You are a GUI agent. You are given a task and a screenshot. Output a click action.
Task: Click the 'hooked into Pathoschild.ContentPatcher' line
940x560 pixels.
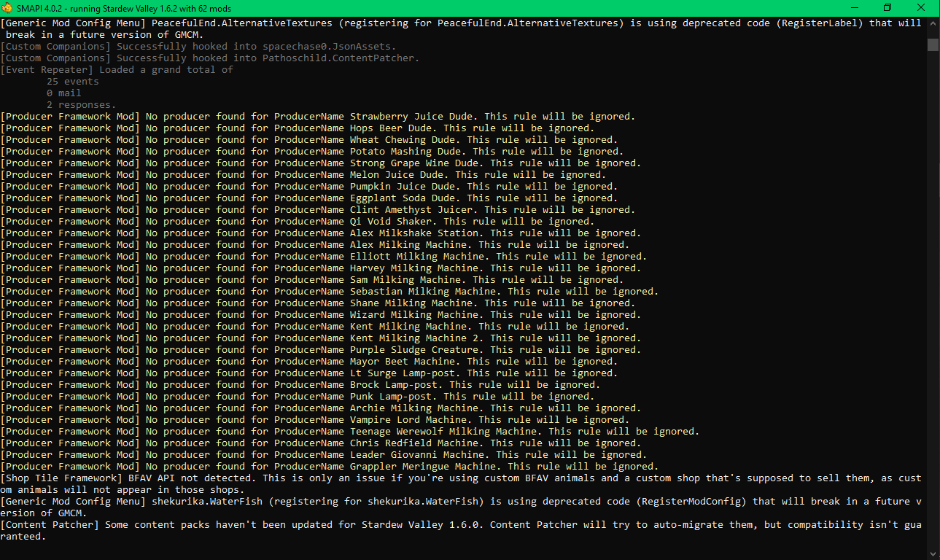[210, 58]
